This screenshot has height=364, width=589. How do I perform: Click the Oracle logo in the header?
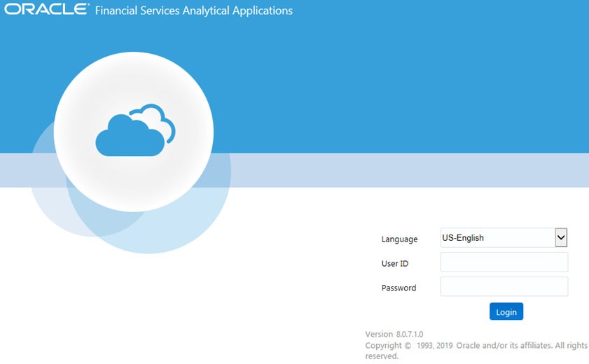[47, 9]
